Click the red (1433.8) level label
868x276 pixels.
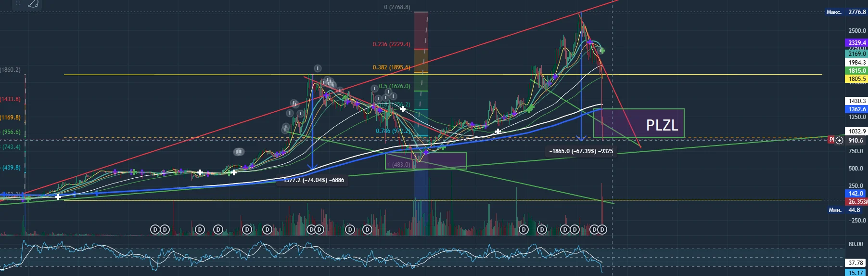(x=10, y=99)
